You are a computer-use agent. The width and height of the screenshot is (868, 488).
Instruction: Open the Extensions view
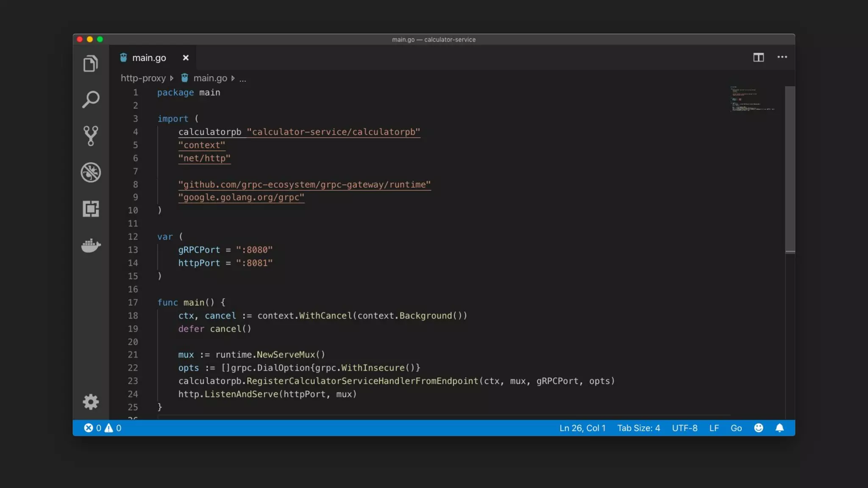(91, 209)
